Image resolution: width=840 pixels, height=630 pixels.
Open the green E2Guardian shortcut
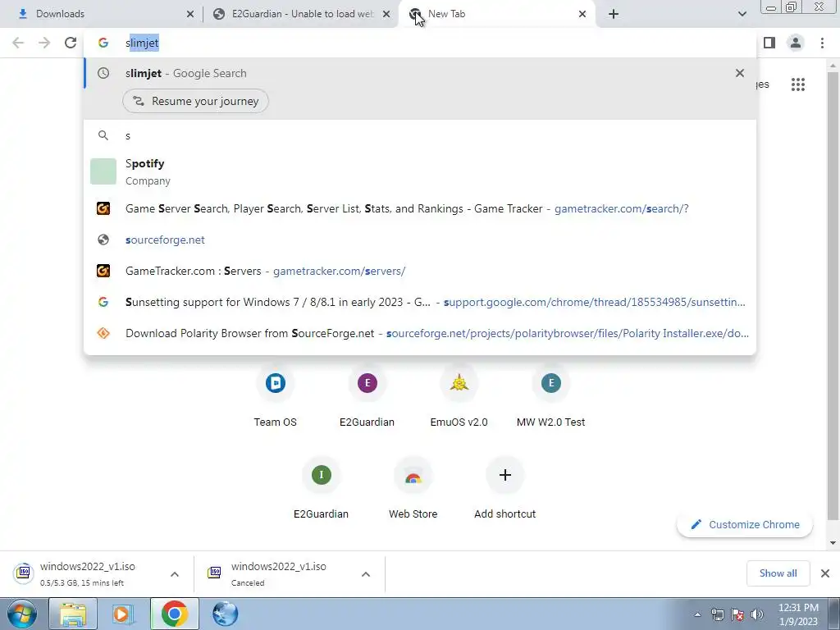tap(321, 475)
